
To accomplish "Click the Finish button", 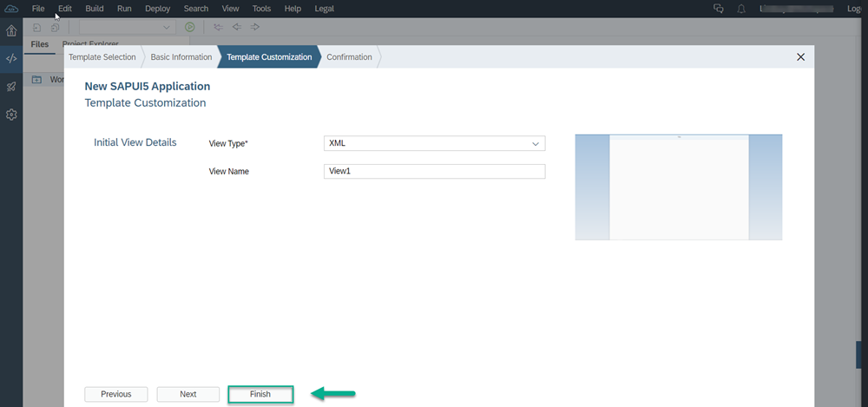I will click(260, 394).
